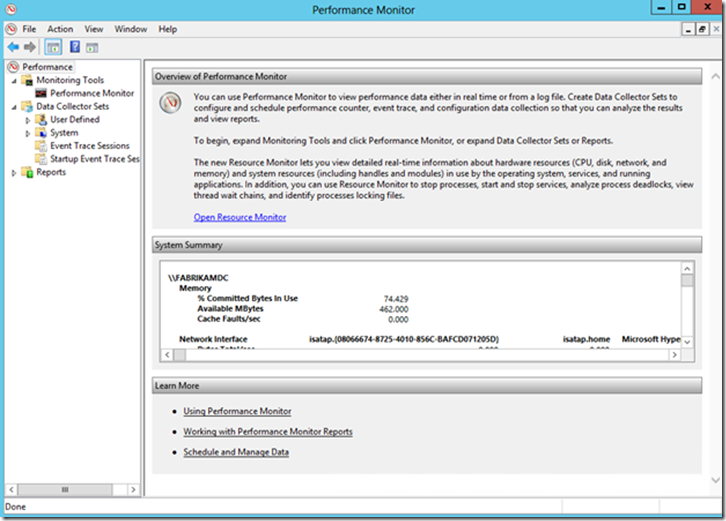Viewport: 726px width, 521px height.
Task: Open the Using Performance Monitor link
Action: 237,411
